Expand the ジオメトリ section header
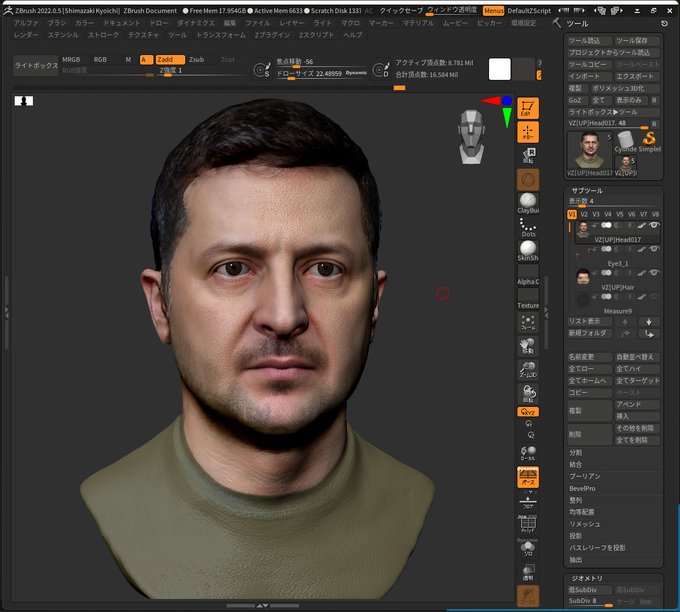This screenshot has width=680, height=612. (588, 578)
